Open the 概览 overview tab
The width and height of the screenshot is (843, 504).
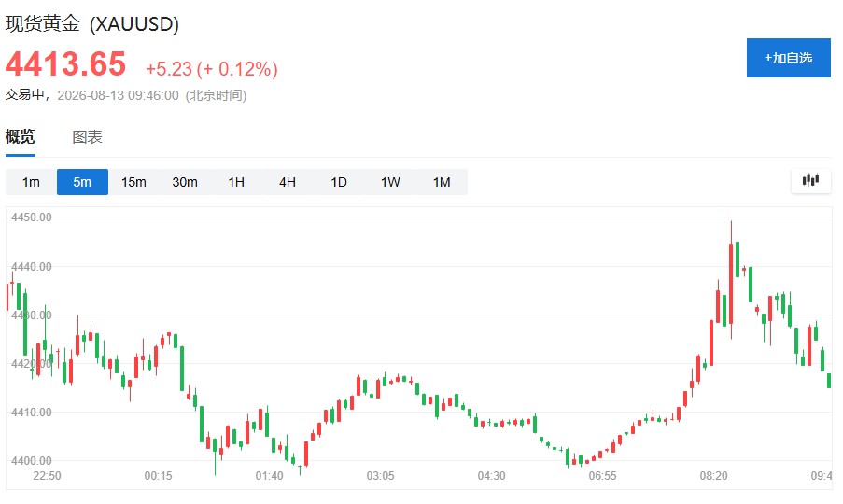21,137
